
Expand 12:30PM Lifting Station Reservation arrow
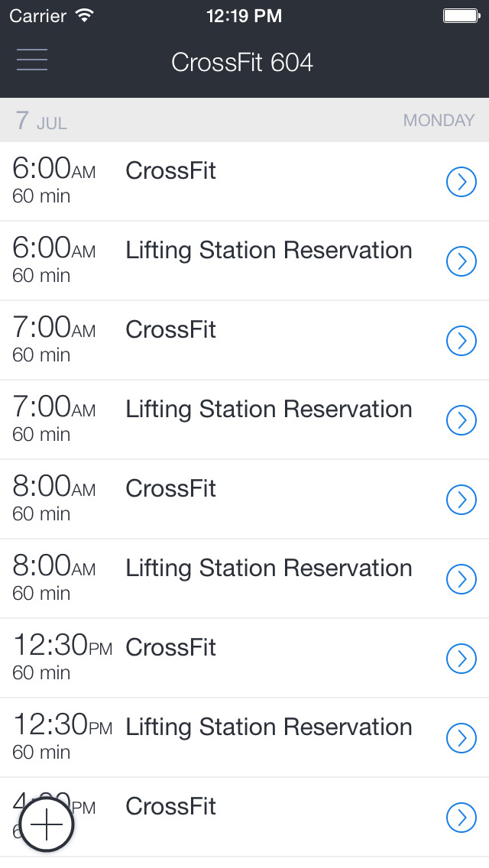(461, 738)
